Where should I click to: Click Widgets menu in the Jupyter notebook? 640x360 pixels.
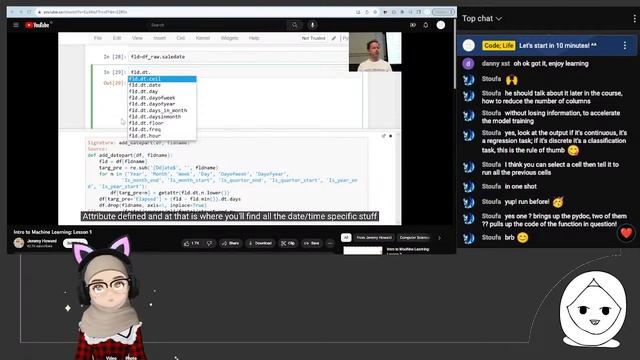(x=229, y=38)
